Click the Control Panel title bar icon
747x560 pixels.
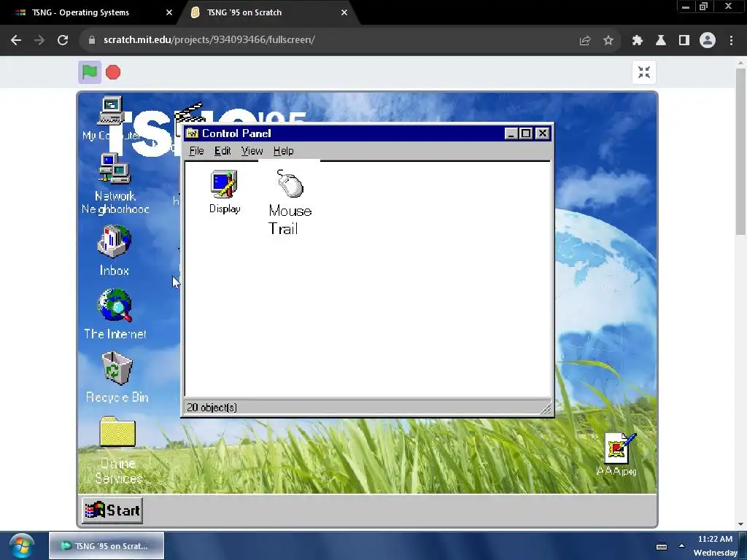(192, 133)
